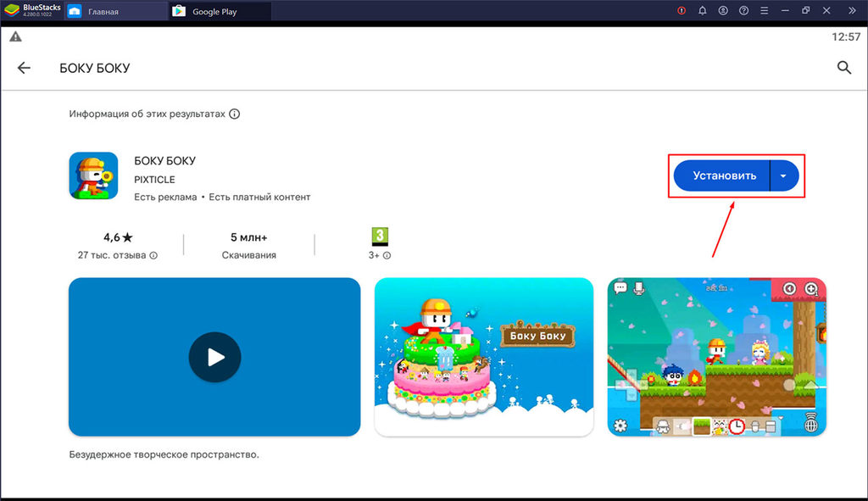Open install options dropdown arrow
Viewport: 868px width, 501px height.
pyautogui.click(x=783, y=175)
